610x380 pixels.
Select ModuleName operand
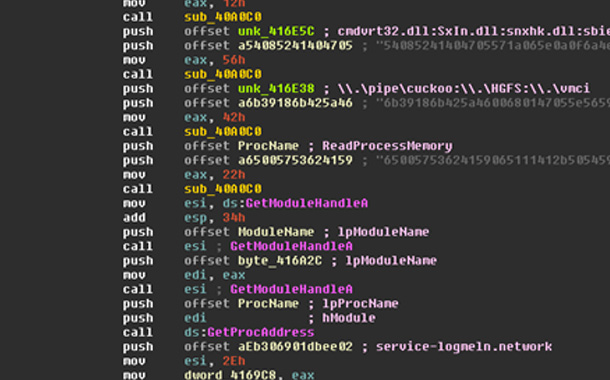[x=276, y=232]
